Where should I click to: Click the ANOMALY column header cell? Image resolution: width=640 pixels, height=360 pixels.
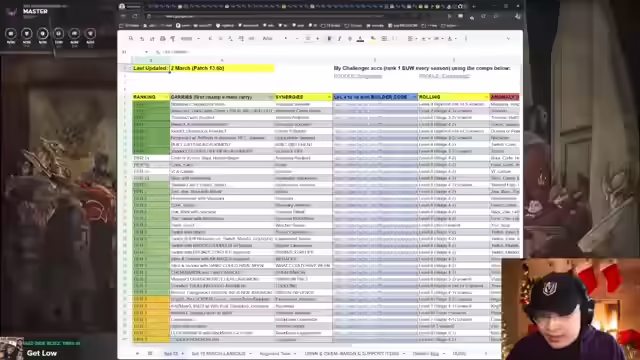pos(504,97)
